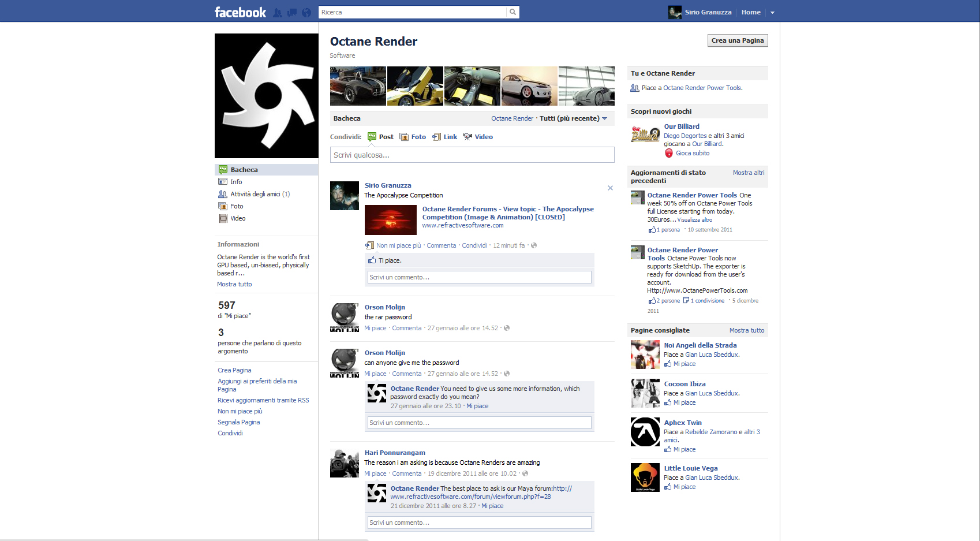The width and height of the screenshot is (980, 541).
Task: Open the red explosion link thumbnail
Action: click(391, 219)
